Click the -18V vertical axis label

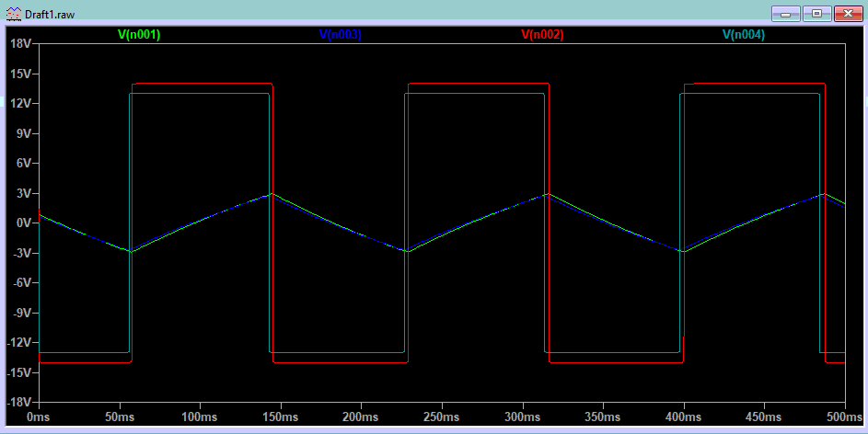(19, 402)
